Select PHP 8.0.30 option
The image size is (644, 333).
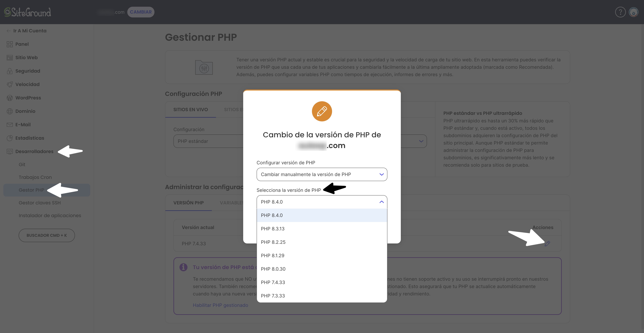322,269
